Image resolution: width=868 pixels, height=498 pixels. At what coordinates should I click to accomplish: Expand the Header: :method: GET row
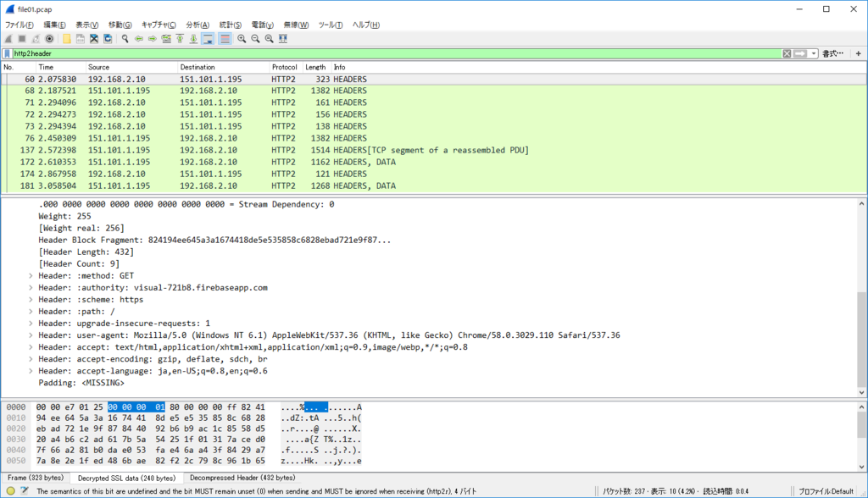[x=31, y=275]
